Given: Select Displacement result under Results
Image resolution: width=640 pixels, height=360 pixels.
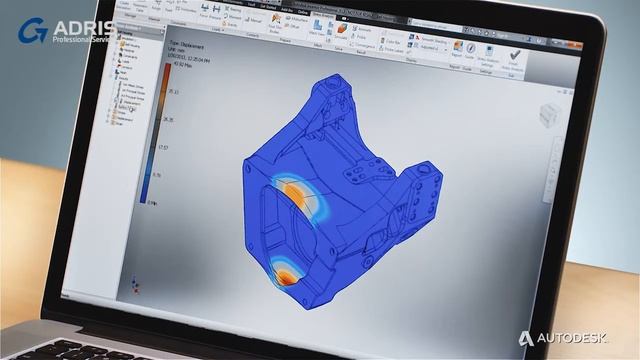Looking at the screenshot, I should coord(131,103).
